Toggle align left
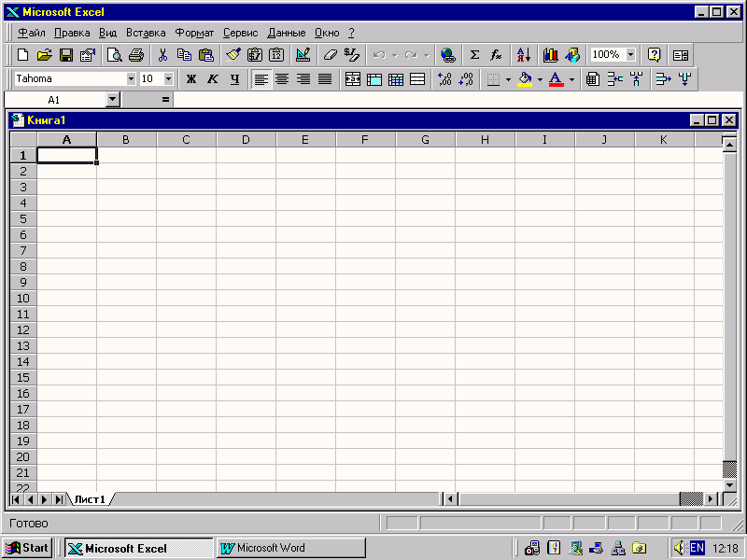Screen dimensions: 747x560 pyautogui.click(x=261, y=78)
